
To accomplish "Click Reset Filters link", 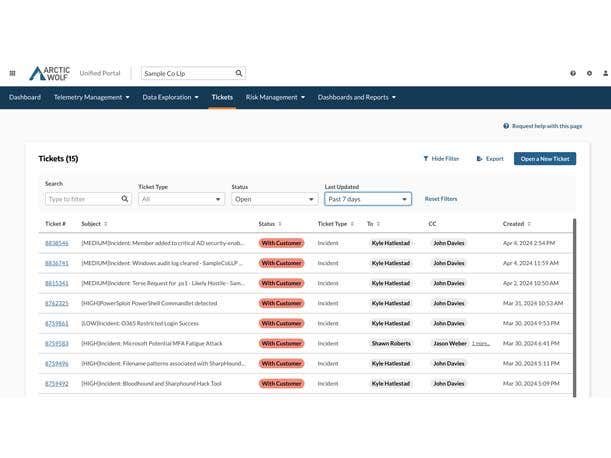I will point(441,199).
